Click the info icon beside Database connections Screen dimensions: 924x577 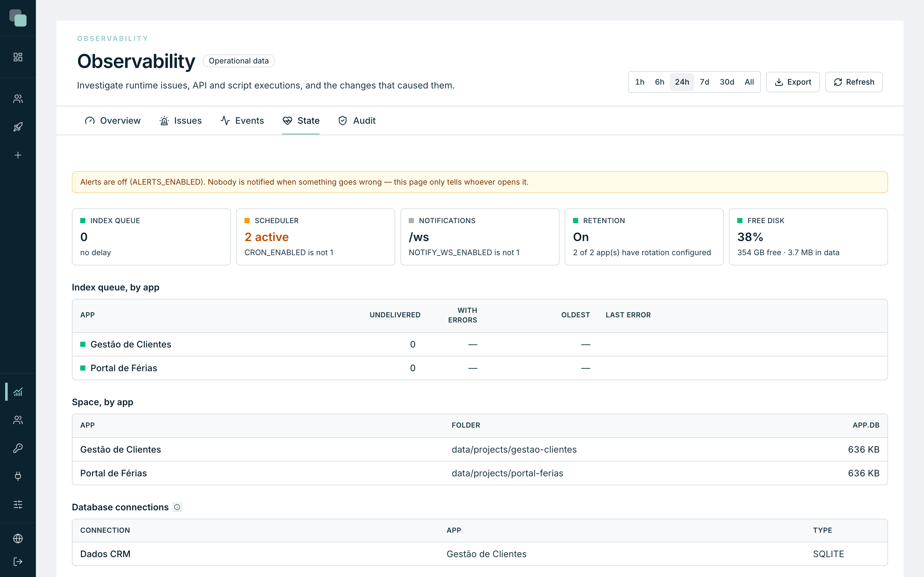coord(177,507)
